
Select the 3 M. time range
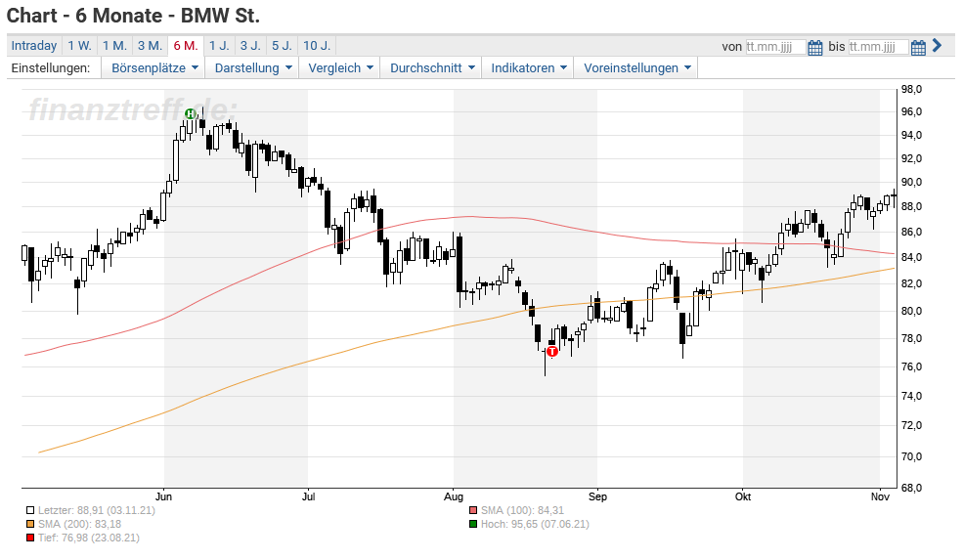pyautogui.click(x=150, y=45)
